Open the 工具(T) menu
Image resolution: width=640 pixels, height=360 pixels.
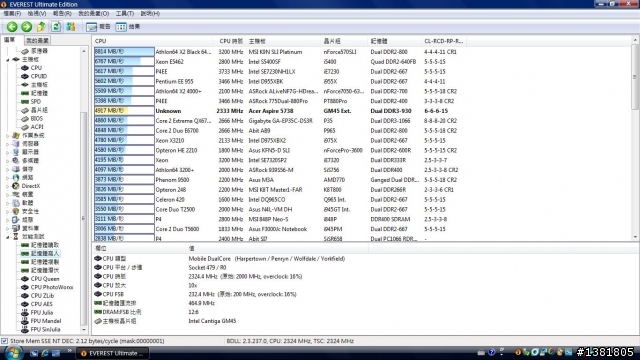(x=124, y=13)
